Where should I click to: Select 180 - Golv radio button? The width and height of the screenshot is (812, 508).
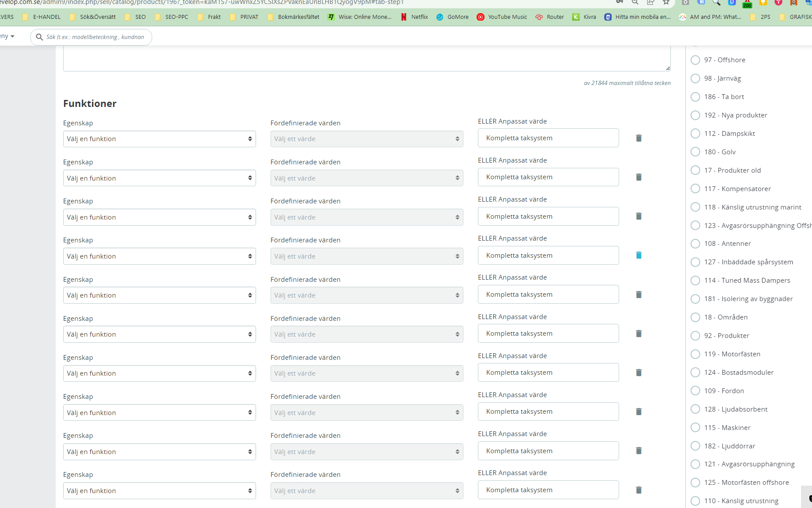tap(695, 152)
